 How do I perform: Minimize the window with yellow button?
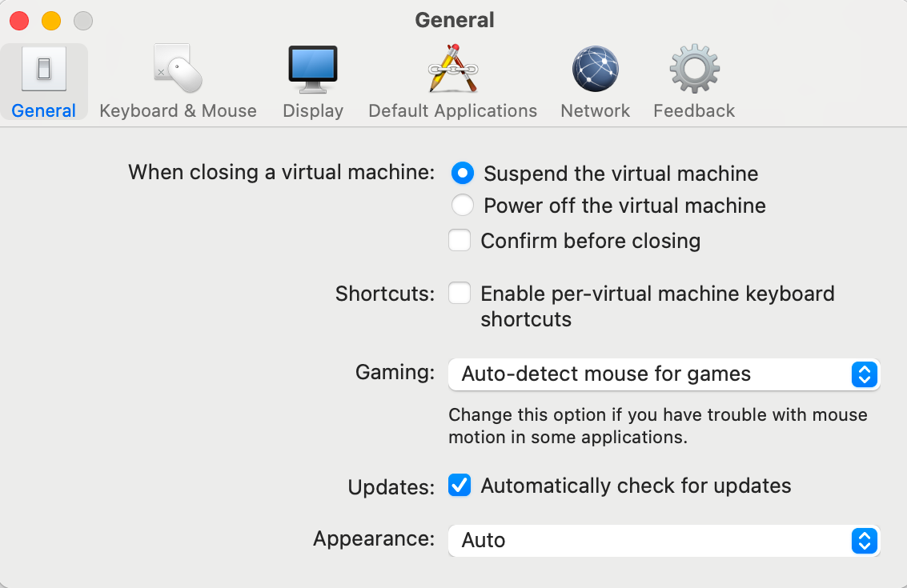[51, 21]
